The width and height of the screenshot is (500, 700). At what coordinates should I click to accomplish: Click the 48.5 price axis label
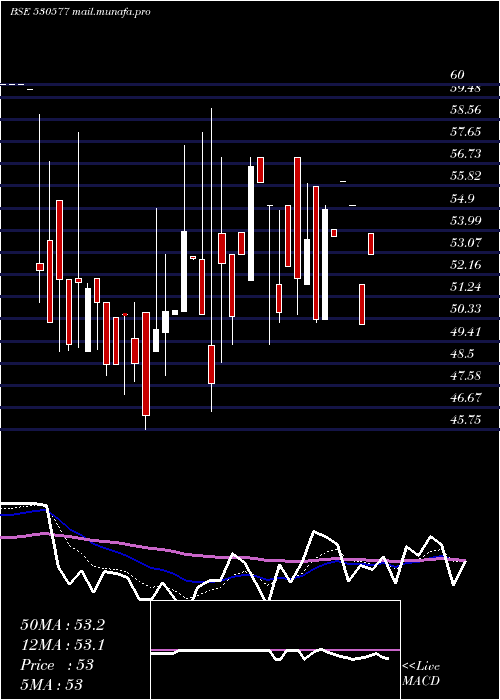click(463, 353)
